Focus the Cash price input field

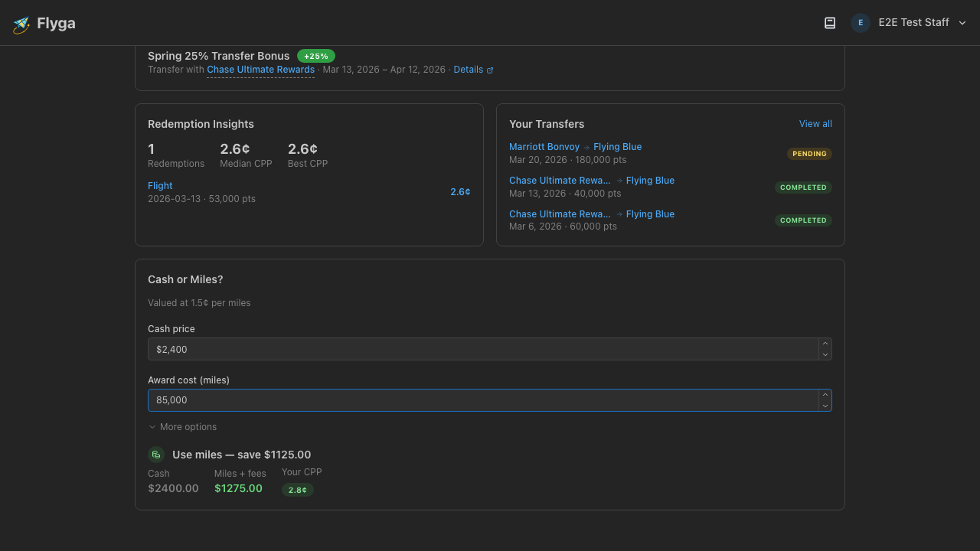pyautogui.click(x=483, y=349)
